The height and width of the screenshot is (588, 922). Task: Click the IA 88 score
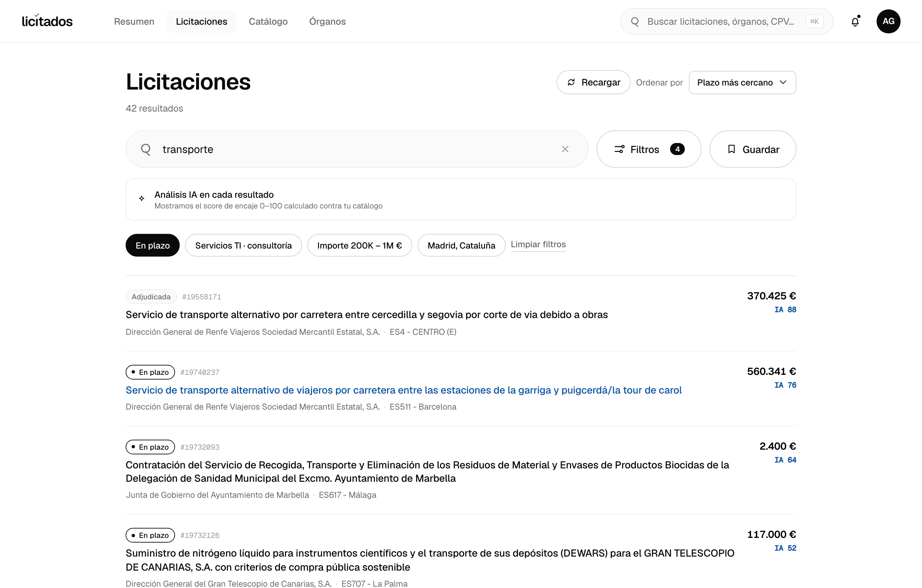[x=785, y=310]
